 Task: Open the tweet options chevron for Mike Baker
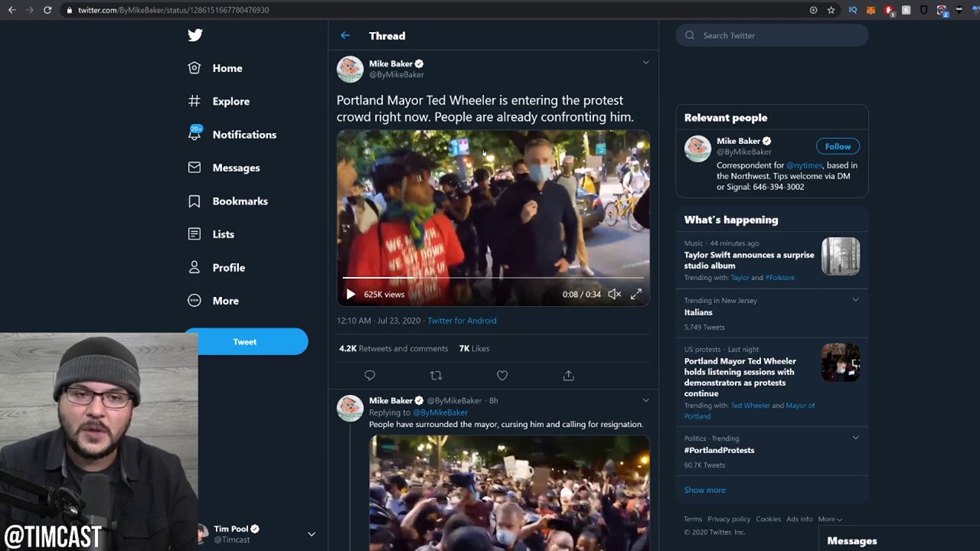click(645, 63)
